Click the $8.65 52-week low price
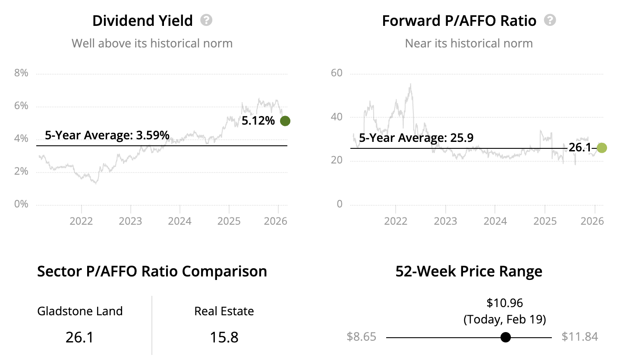This screenshot has width=617, height=364. 362,337
